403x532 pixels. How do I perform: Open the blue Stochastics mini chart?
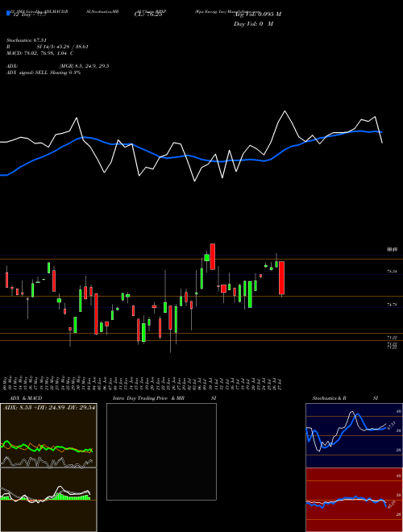(x=354, y=435)
